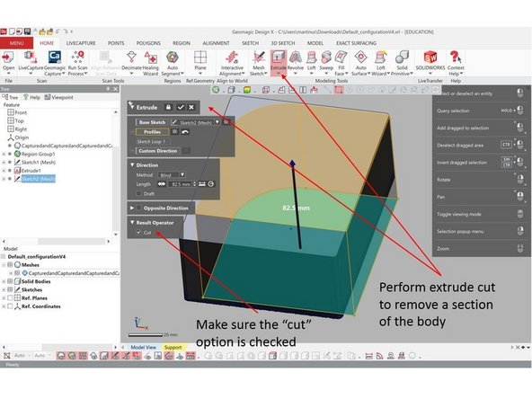Screen dimensions: 532x399
Task: Click the Length value input field
Action: [181, 184]
